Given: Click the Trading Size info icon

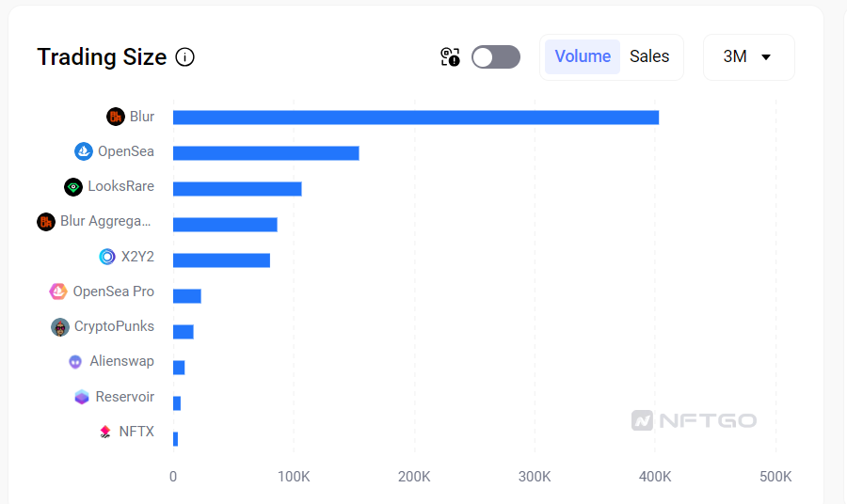Looking at the screenshot, I should (x=185, y=57).
